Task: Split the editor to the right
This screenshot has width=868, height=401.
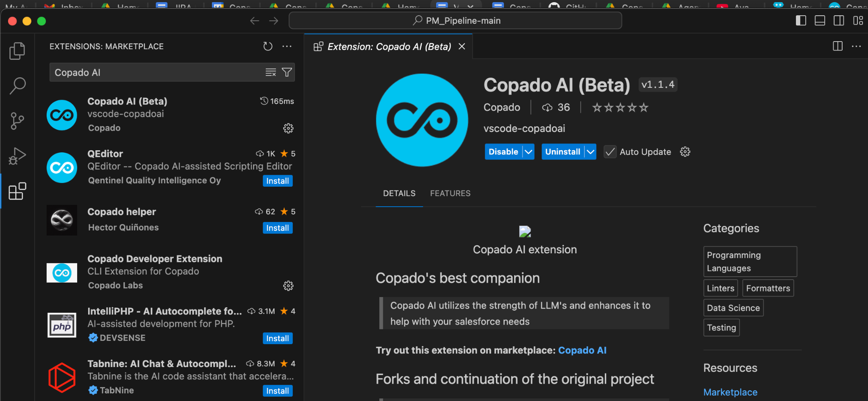Action: point(837,46)
